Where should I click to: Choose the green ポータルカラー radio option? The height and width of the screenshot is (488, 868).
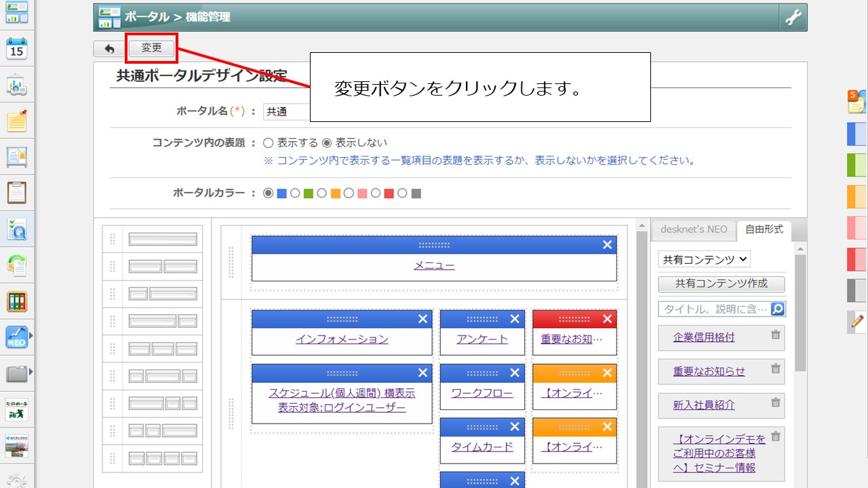[x=296, y=193]
